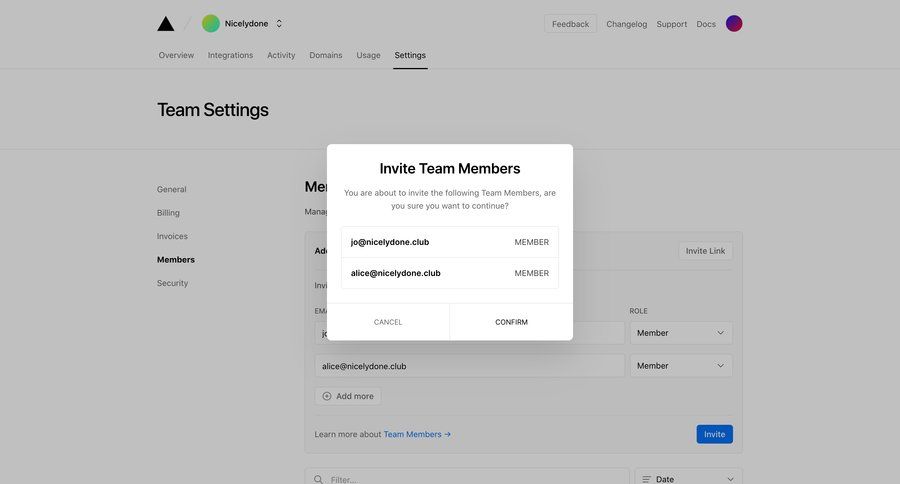The height and width of the screenshot is (484, 900).
Task: Click the blue Invite button
Action: click(x=715, y=434)
